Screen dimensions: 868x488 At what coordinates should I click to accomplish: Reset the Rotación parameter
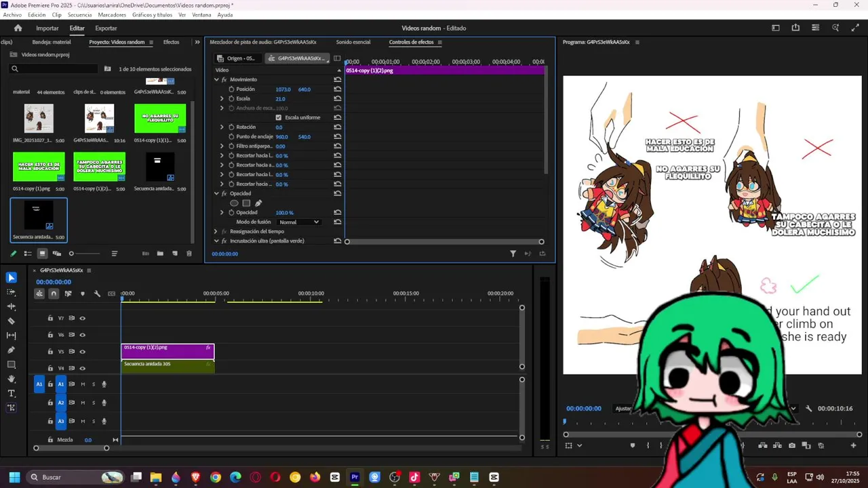(338, 127)
